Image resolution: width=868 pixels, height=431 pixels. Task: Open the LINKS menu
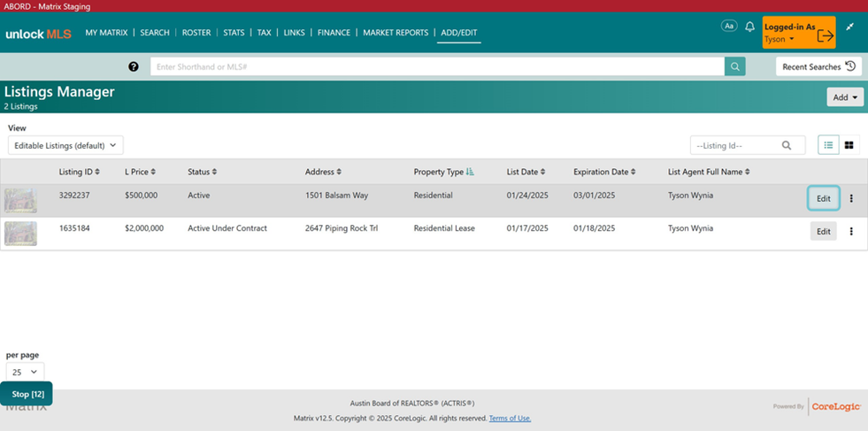(x=294, y=33)
